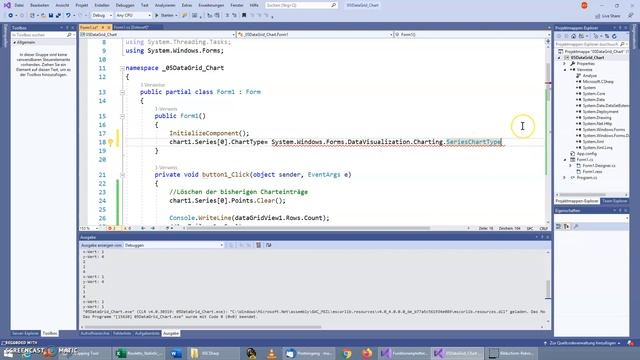Select App.config in the solution tree

587,154
